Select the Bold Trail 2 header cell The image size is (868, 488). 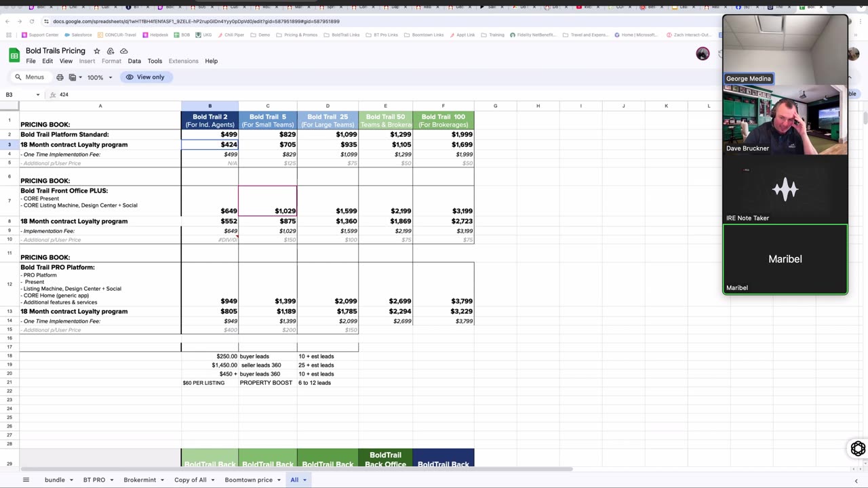click(210, 121)
